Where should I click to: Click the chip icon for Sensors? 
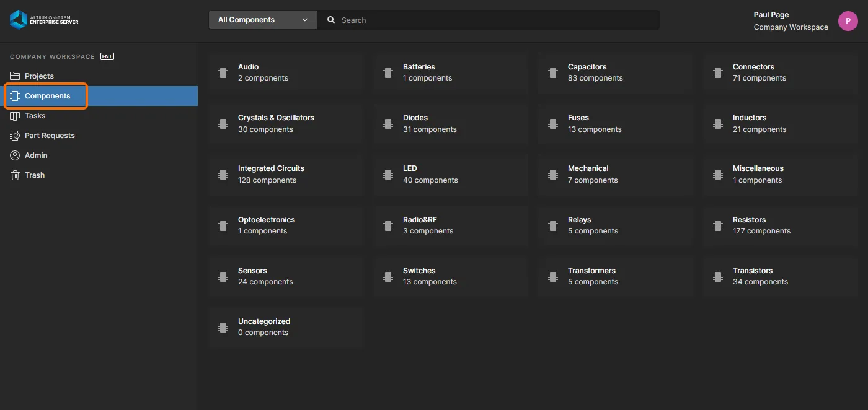(x=223, y=276)
